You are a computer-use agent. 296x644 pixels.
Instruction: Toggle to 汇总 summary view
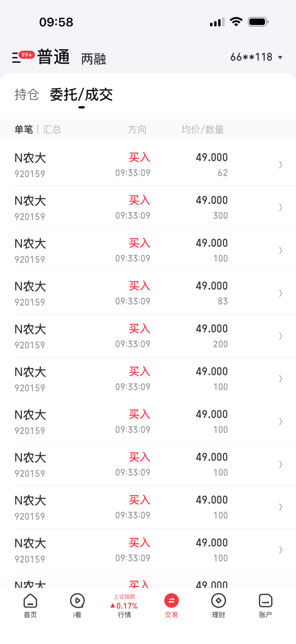point(52,130)
